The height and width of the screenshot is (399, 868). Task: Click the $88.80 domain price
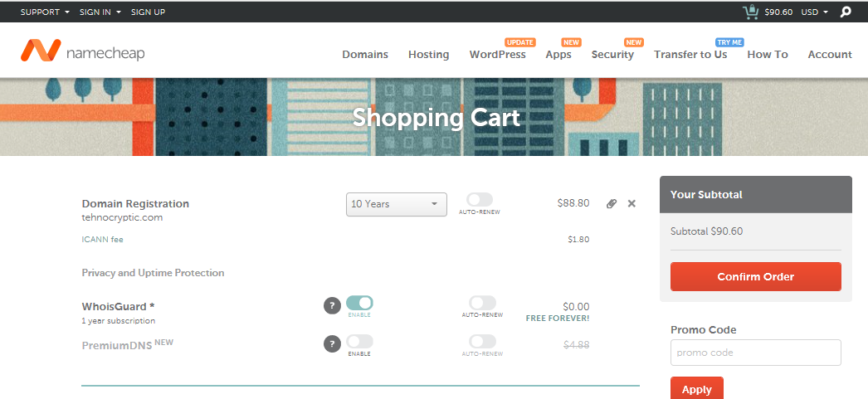[x=573, y=203]
